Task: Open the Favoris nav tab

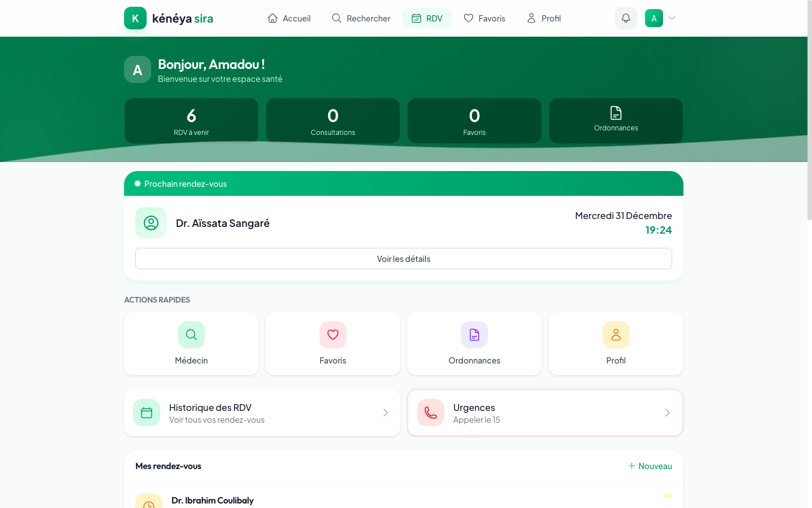Action: click(484, 18)
